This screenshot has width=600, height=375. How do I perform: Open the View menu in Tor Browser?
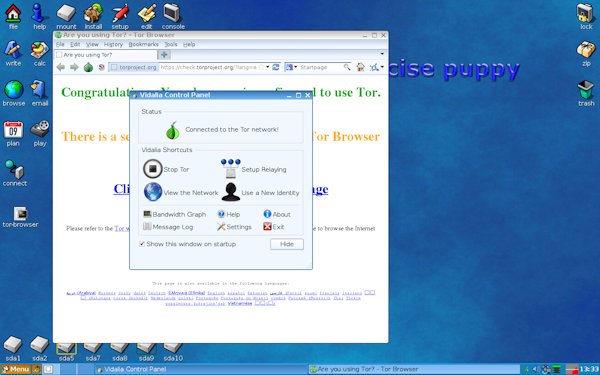(92, 44)
